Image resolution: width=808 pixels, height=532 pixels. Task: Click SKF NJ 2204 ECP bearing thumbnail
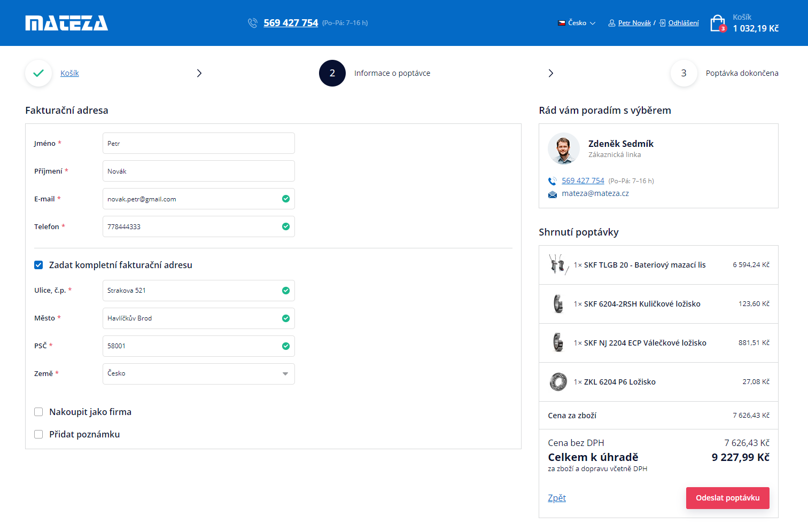pyautogui.click(x=558, y=342)
